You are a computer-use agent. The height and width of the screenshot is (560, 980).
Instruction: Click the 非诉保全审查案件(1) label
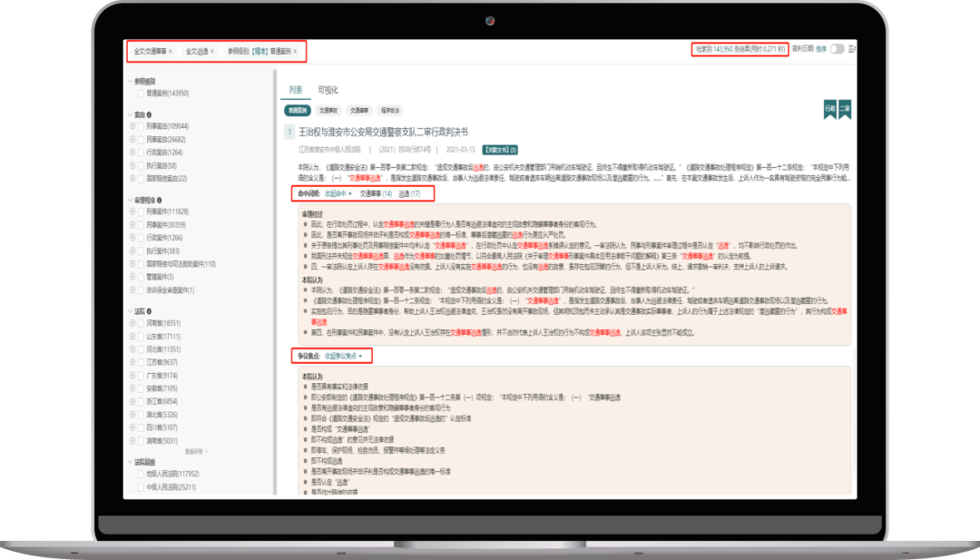click(170, 290)
